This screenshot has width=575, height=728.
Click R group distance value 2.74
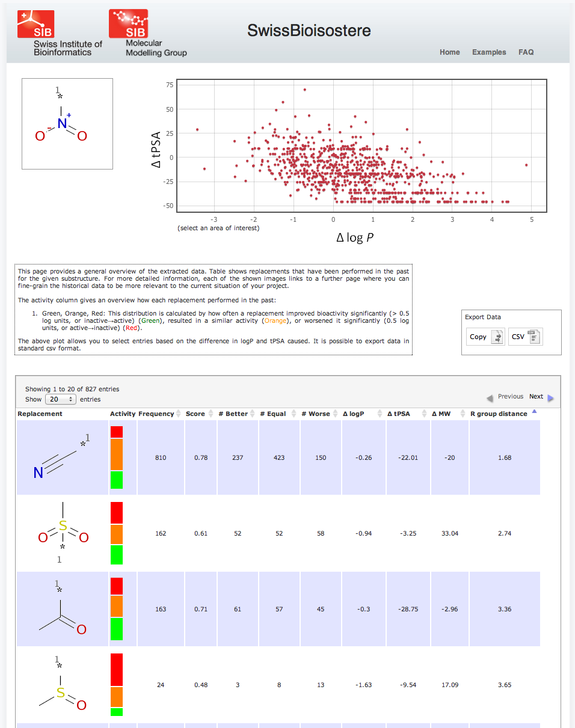(505, 533)
